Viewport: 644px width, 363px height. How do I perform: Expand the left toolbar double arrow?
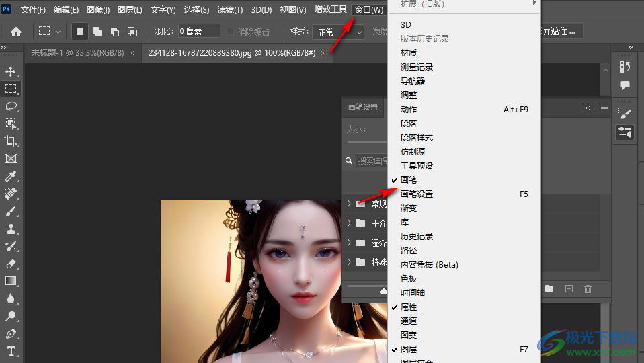(3, 48)
